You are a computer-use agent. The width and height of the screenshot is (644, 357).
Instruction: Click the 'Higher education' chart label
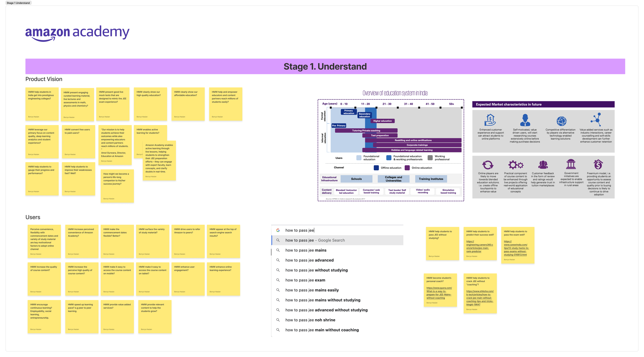click(x=382, y=121)
